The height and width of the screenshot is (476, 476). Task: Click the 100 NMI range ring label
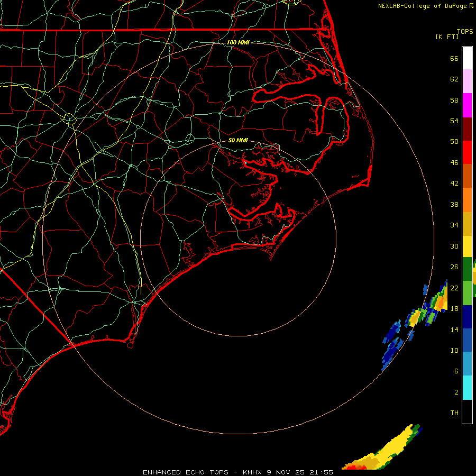[x=238, y=42]
